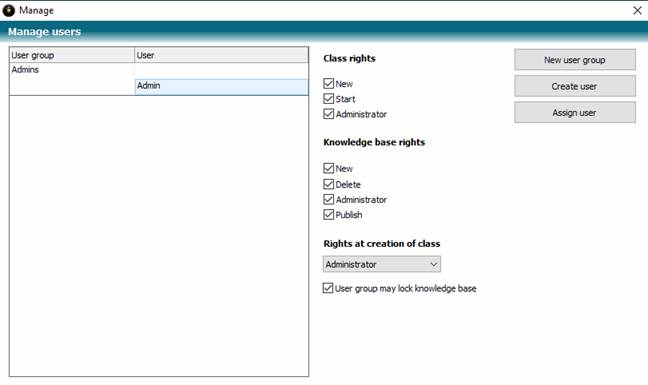Click the User group column header
Viewport: 648px width, 385px height.
tap(72, 55)
